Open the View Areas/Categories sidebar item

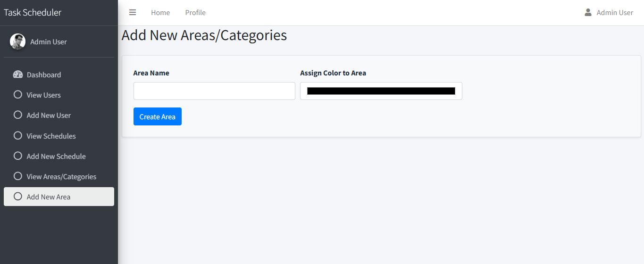click(x=61, y=176)
